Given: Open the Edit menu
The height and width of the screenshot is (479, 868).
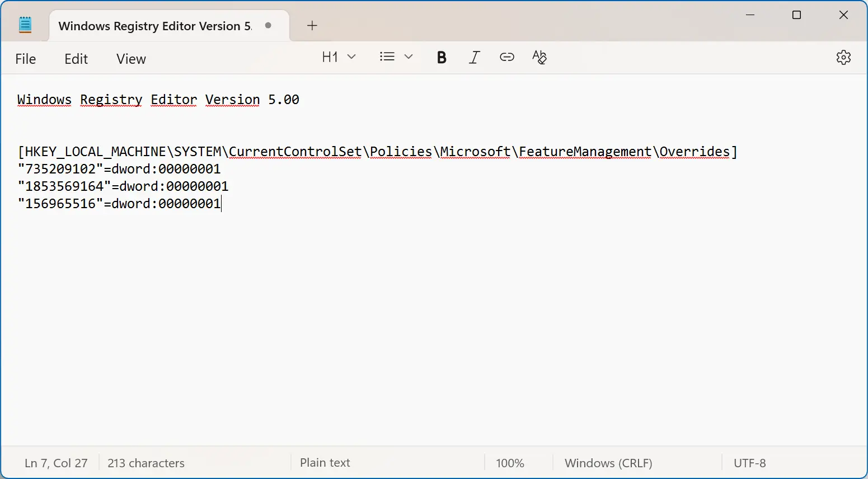Looking at the screenshot, I should point(76,59).
